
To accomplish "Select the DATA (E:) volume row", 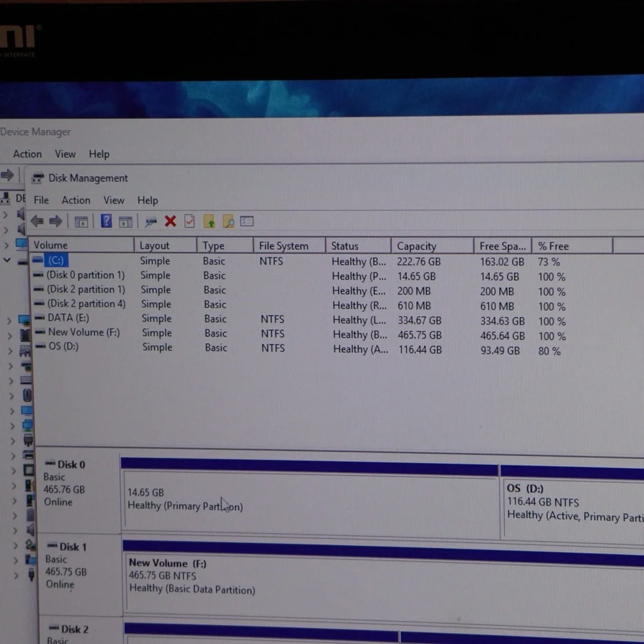I will tap(68, 318).
